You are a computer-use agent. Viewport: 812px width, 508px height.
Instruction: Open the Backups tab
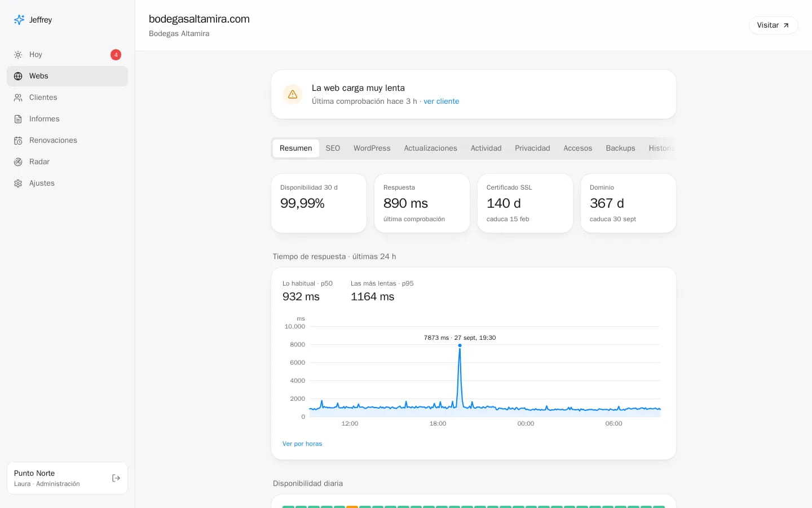point(620,148)
